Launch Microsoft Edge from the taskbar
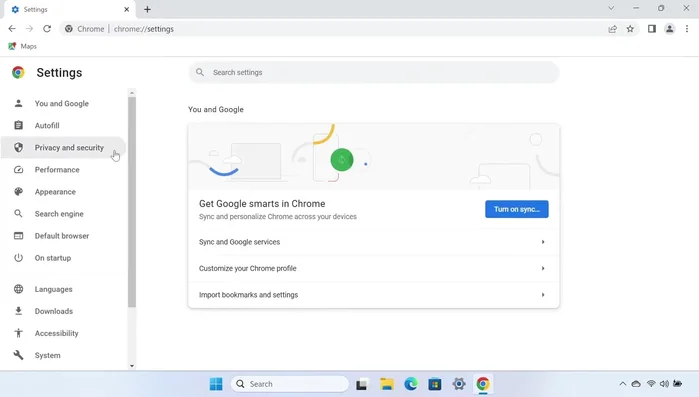 pos(411,384)
